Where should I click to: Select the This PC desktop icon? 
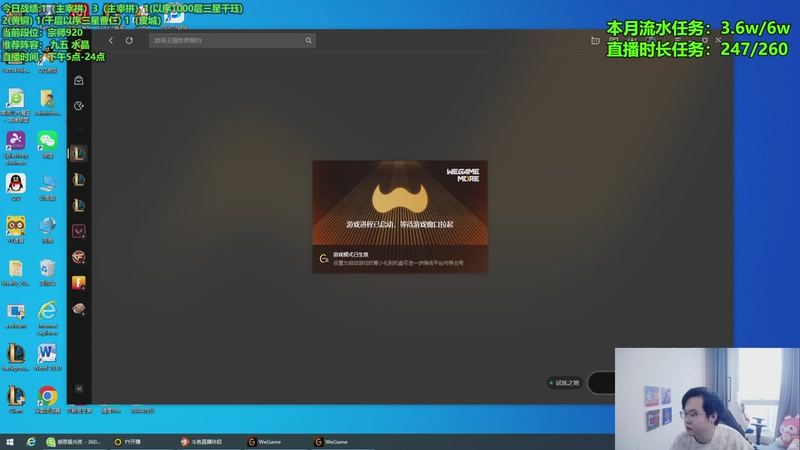[47, 187]
